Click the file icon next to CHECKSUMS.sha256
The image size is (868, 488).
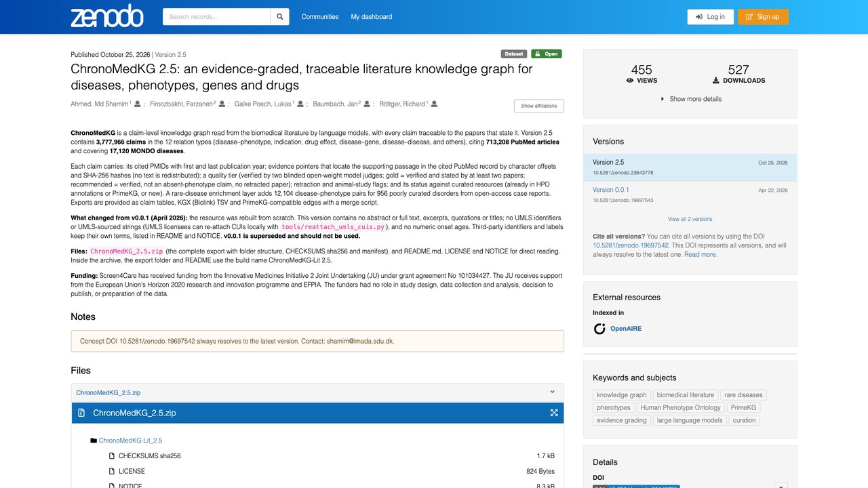coord(112,456)
